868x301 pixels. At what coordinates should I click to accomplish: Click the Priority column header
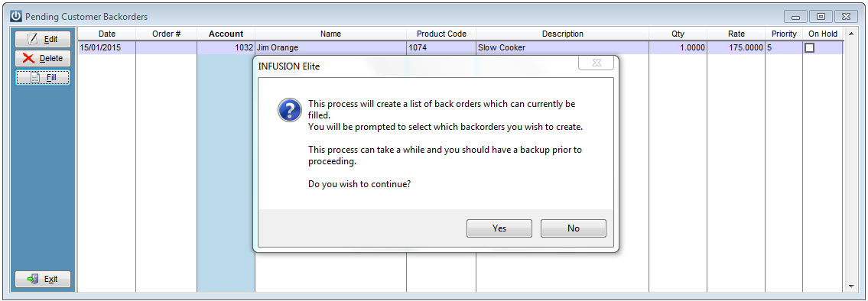tap(784, 34)
